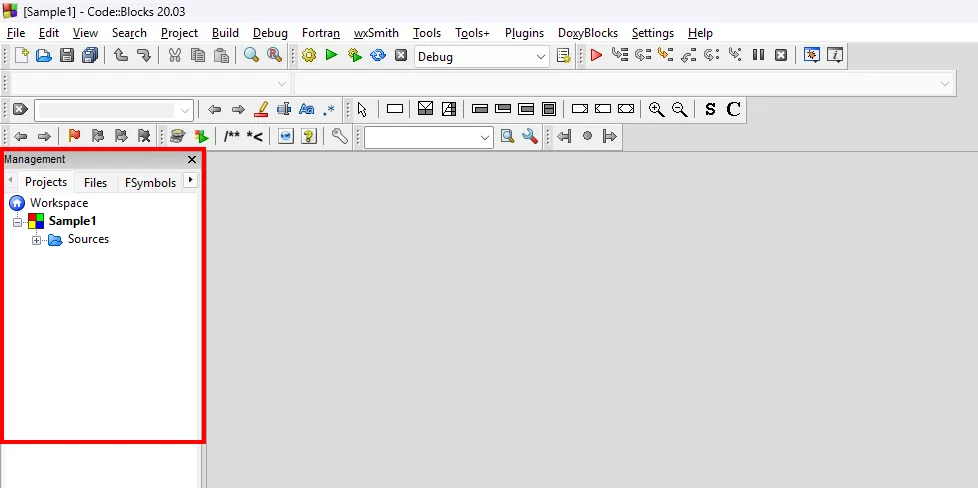Image resolution: width=978 pixels, height=488 pixels.
Task: Click the Open file folder icon
Action: (x=44, y=56)
